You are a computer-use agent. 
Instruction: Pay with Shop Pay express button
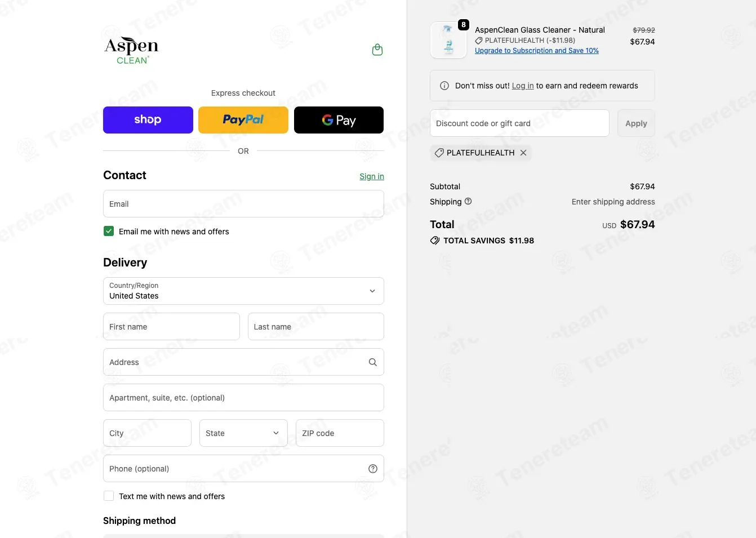148,120
